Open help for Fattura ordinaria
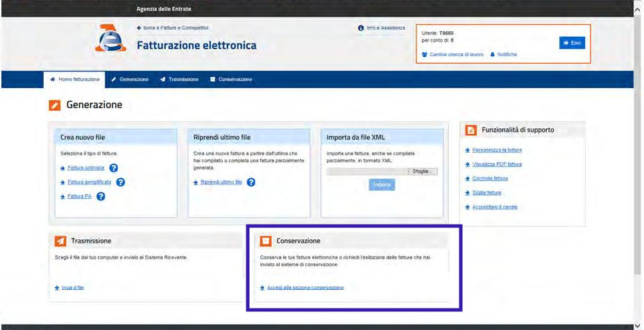This screenshot has height=330, width=644. (114, 168)
